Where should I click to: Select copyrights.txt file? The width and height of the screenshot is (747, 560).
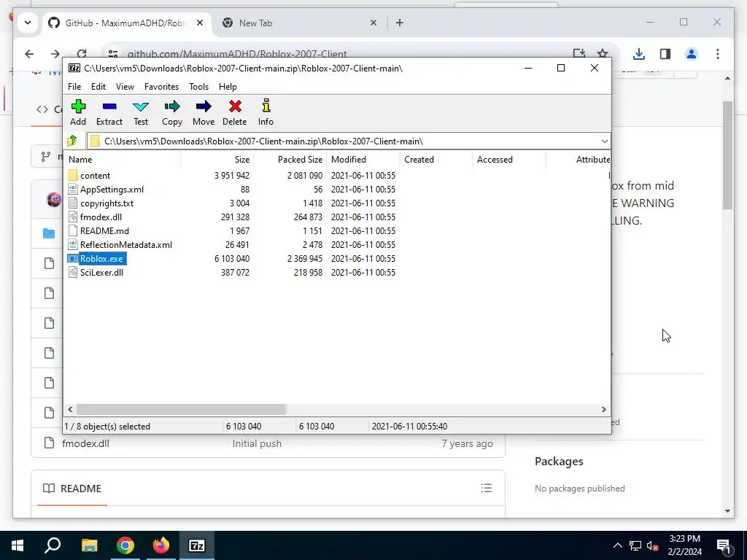107,203
